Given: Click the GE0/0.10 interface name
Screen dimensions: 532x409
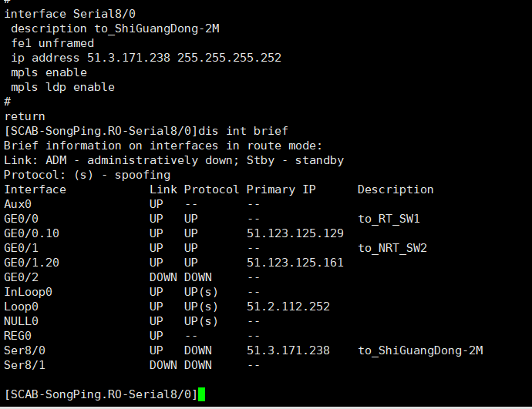Looking at the screenshot, I should click(32, 233).
